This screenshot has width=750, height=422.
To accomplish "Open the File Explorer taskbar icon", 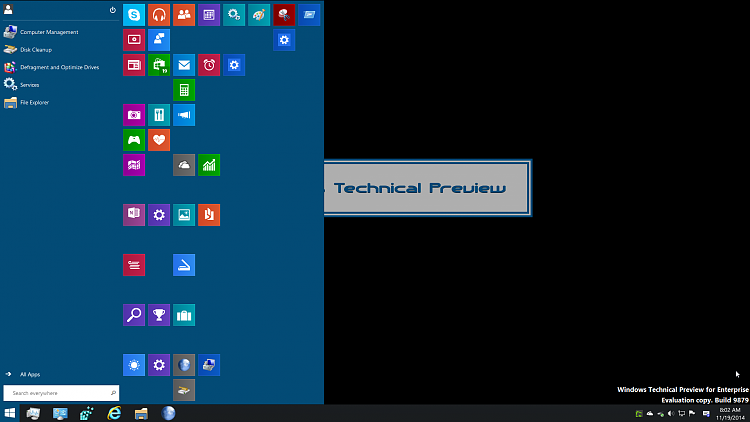I will click(141, 413).
